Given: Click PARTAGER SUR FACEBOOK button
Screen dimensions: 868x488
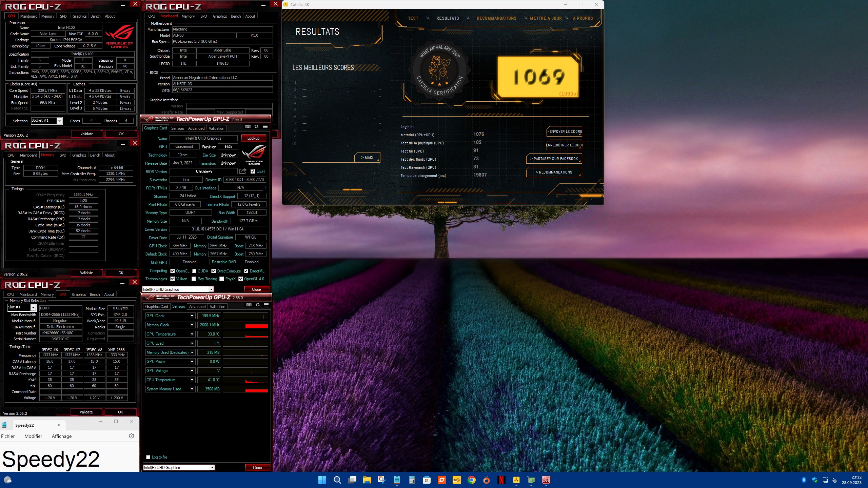Looking at the screenshot, I should click(x=554, y=158).
